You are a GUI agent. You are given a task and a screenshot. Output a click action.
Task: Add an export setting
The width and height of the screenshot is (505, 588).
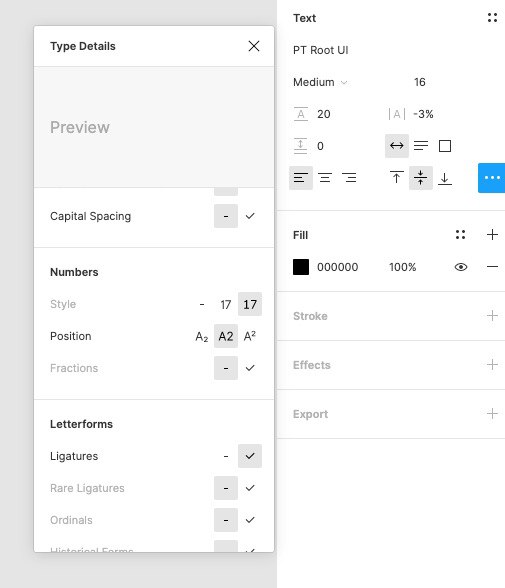click(x=492, y=414)
